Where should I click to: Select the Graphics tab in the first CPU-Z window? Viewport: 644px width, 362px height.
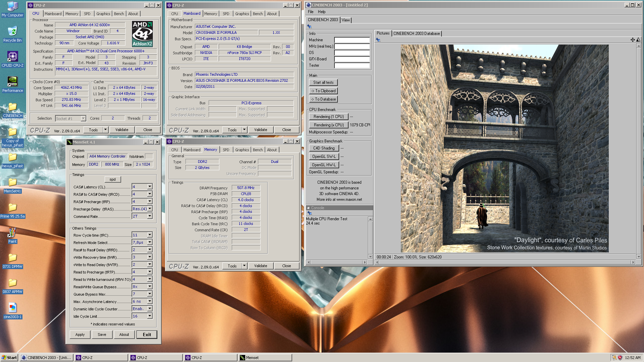click(103, 14)
